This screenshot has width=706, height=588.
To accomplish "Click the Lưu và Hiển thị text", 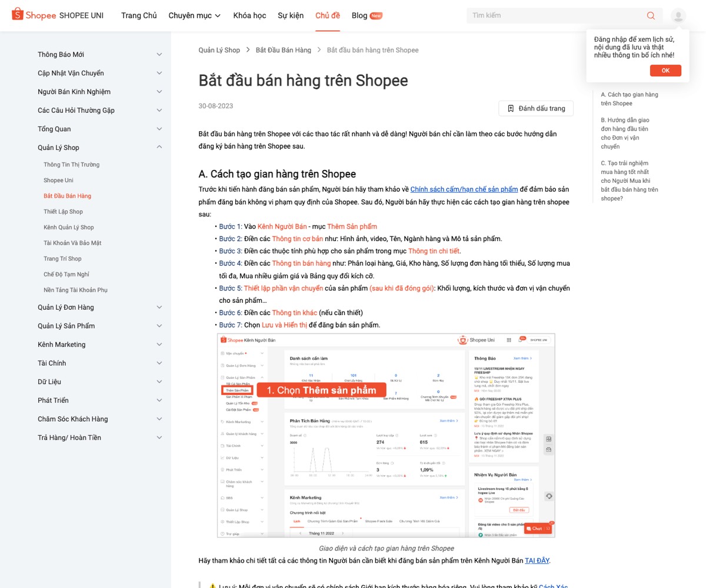I will tap(284, 325).
